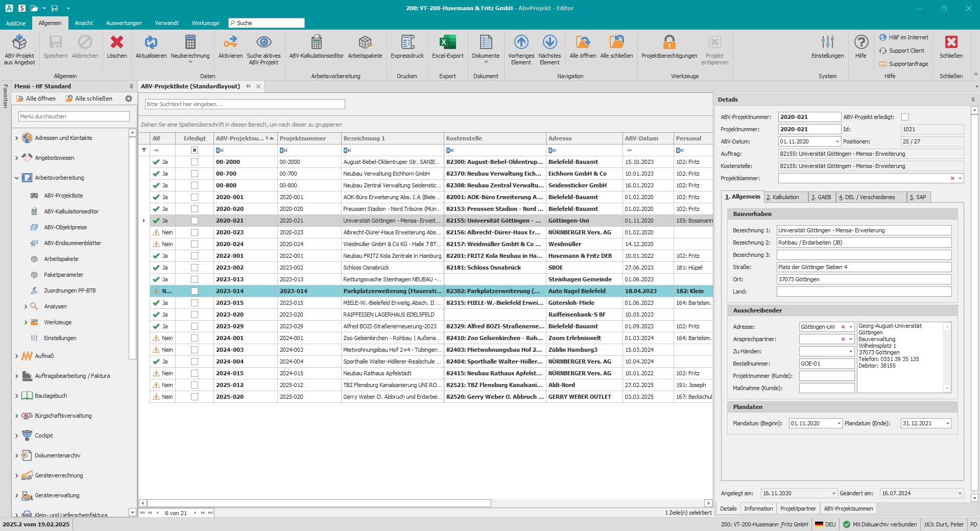Expand the Angebotswesen tree node
The width and height of the screenshot is (980, 531).
pos(16,158)
